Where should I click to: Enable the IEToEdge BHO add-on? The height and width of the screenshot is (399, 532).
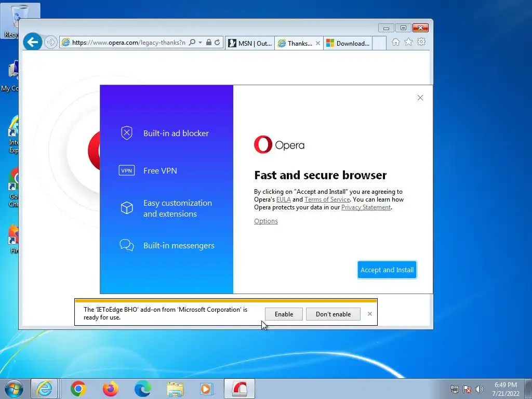[x=284, y=314]
